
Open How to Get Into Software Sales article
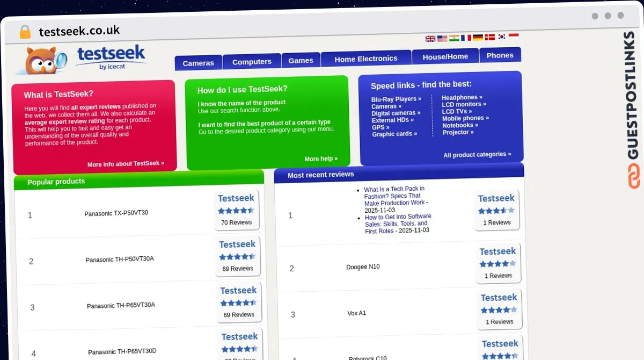[x=398, y=224]
